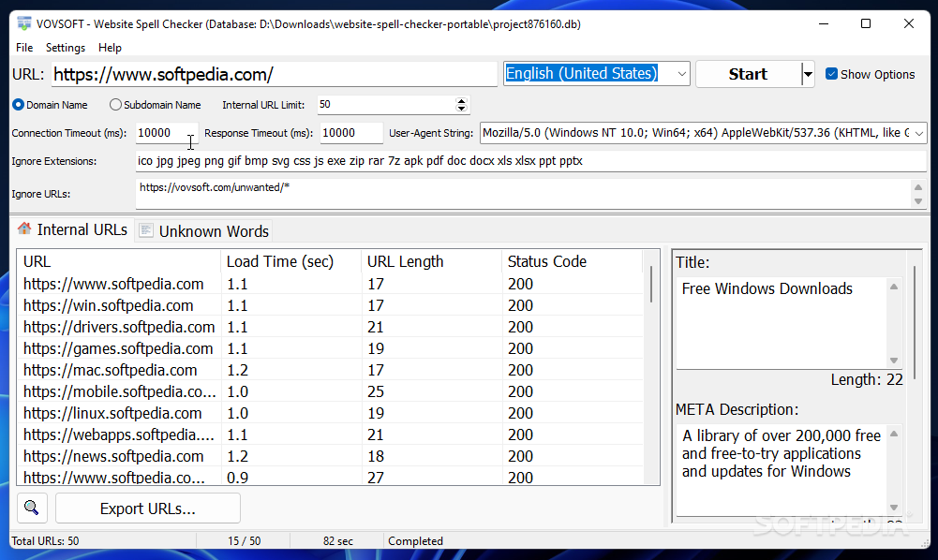Expand the User-Agent String dropdown
Screen dimensions: 938x560
(x=919, y=133)
